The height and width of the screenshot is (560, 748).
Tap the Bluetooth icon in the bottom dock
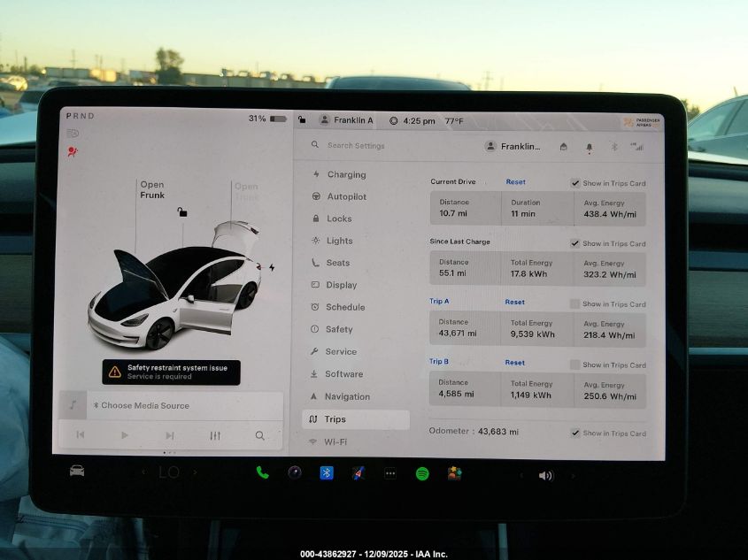point(326,472)
